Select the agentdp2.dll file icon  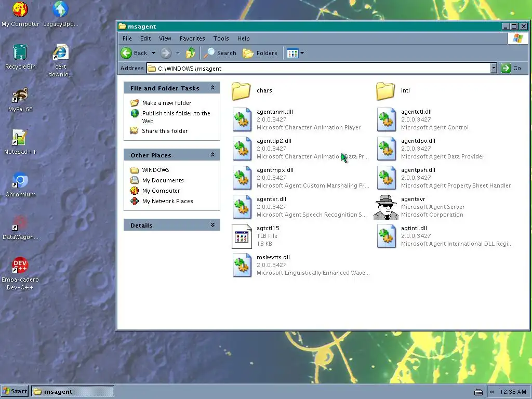coord(242,149)
